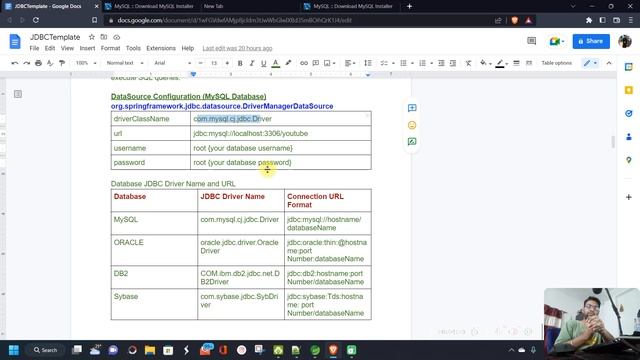Viewport: 640px width, 360px height.
Task: Click the blue Share button
Action: coord(591,41)
